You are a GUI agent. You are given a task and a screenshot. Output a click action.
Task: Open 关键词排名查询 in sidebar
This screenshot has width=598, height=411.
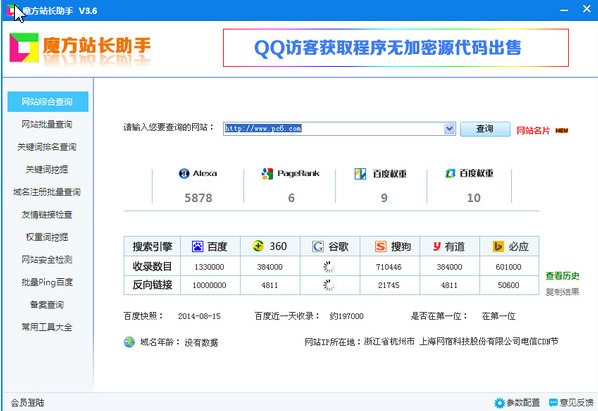[47, 147]
